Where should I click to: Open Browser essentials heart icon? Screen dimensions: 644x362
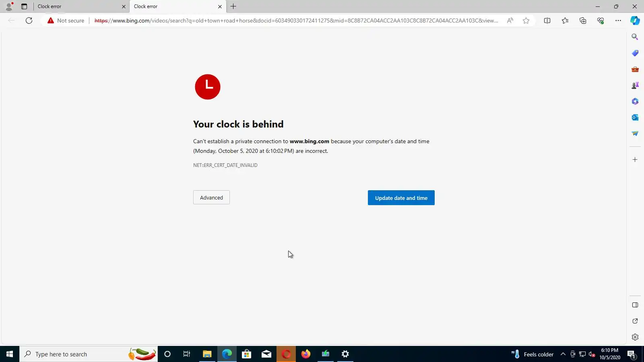(x=601, y=21)
